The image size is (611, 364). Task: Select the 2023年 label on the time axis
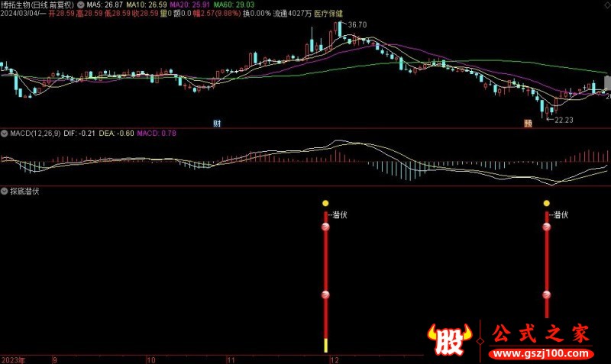pyautogui.click(x=12, y=359)
